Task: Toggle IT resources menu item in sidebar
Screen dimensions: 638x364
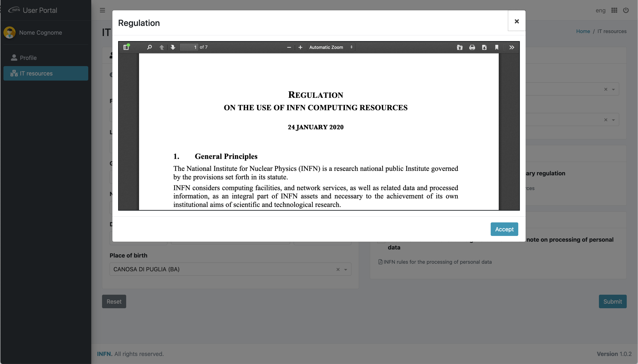Action: pyautogui.click(x=46, y=73)
